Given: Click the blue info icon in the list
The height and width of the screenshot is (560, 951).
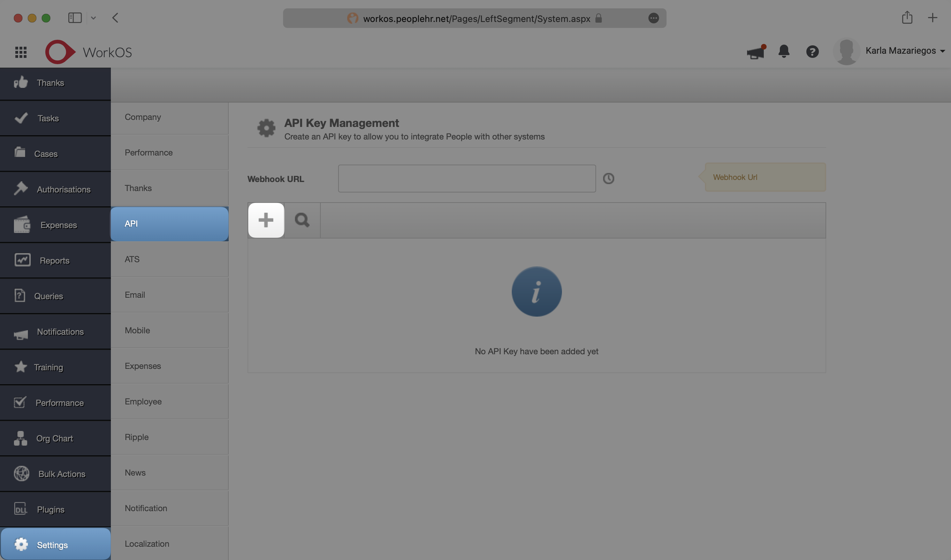Looking at the screenshot, I should [537, 291].
